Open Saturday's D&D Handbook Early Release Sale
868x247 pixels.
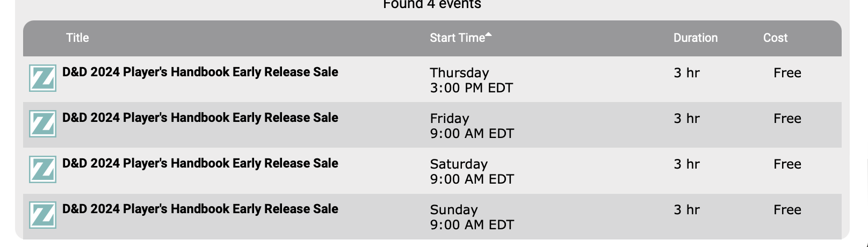click(x=200, y=163)
